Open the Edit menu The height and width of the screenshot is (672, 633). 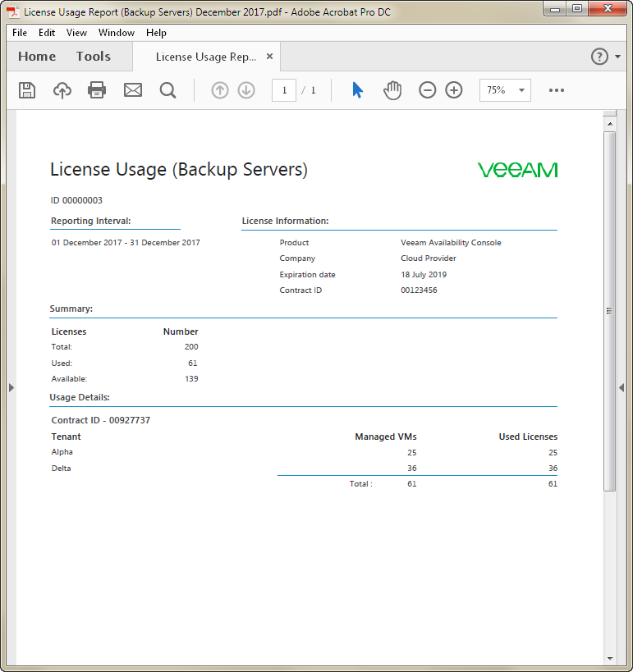coord(47,33)
